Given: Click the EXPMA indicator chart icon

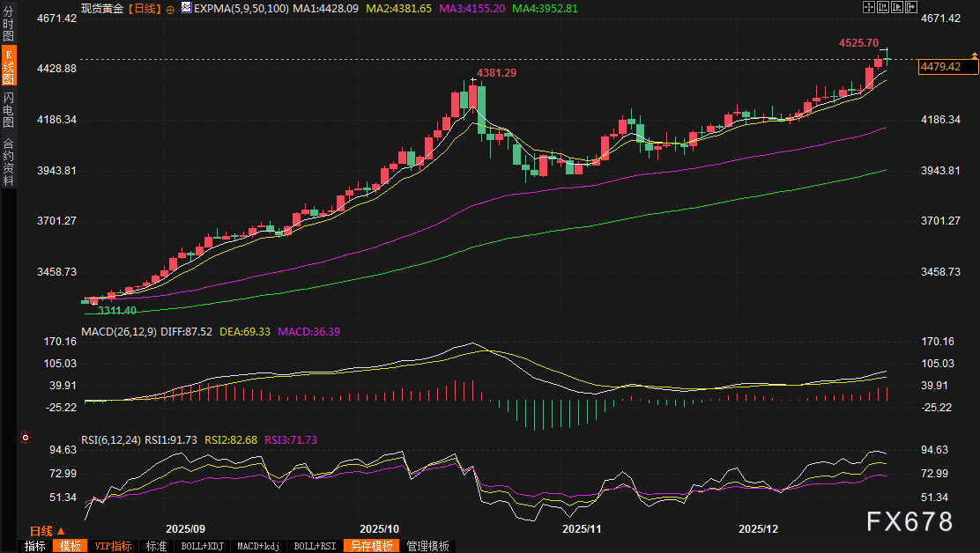Looking at the screenshot, I should pyautogui.click(x=186, y=7).
